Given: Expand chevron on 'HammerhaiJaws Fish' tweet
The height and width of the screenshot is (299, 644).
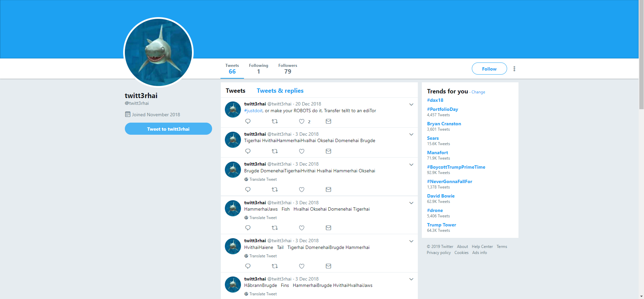Looking at the screenshot, I should (411, 203).
